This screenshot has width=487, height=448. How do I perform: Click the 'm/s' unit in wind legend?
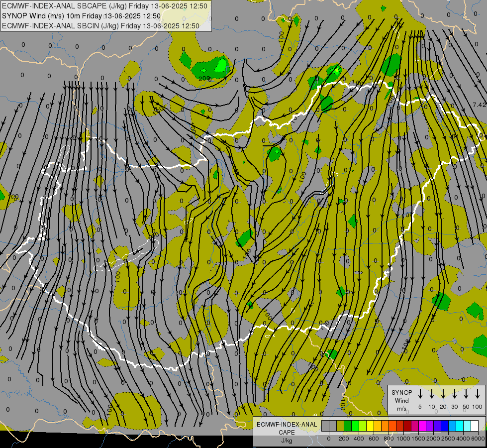tap(401, 409)
